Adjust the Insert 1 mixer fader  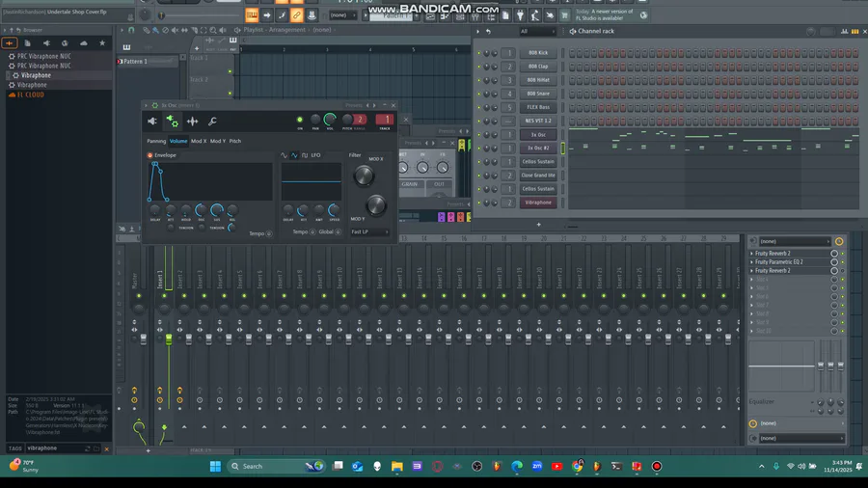pos(169,339)
